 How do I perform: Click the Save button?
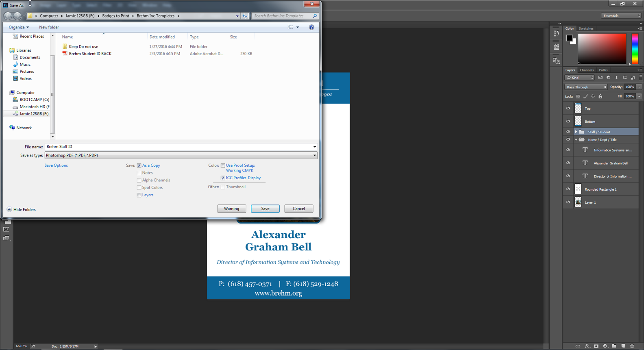[x=265, y=209]
